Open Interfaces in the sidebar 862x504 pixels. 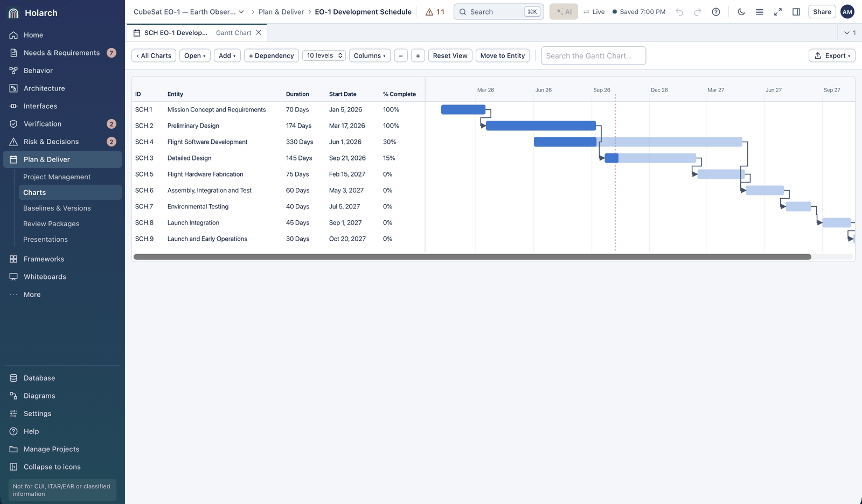62,106
